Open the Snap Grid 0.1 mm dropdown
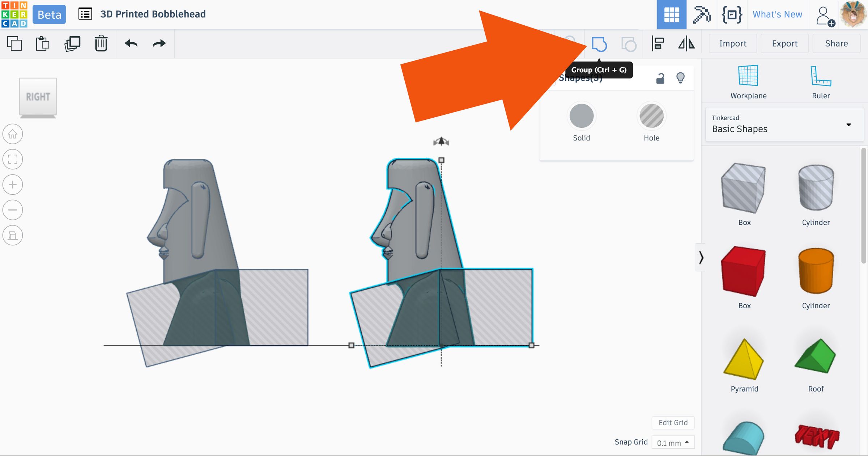 673,443
